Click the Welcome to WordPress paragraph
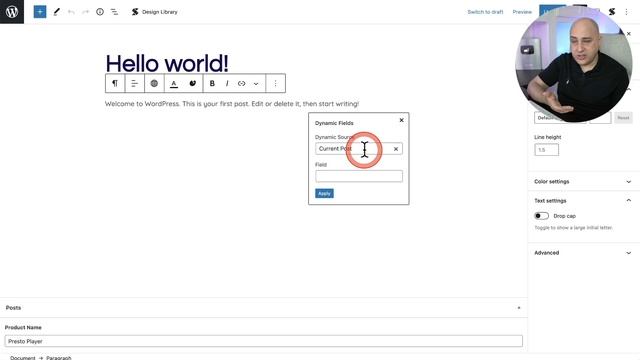This screenshot has width=640, height=360. (x=232, y=104)
